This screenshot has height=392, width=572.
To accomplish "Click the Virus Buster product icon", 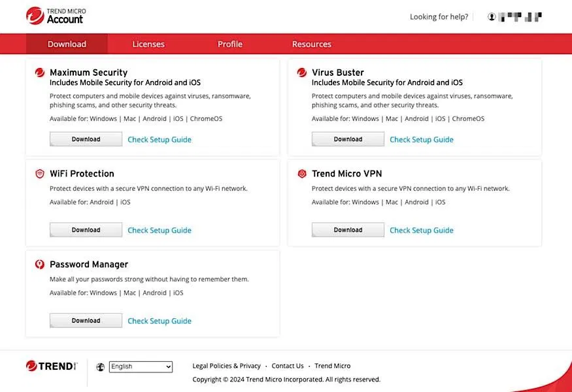I will [x=301, y=73].
